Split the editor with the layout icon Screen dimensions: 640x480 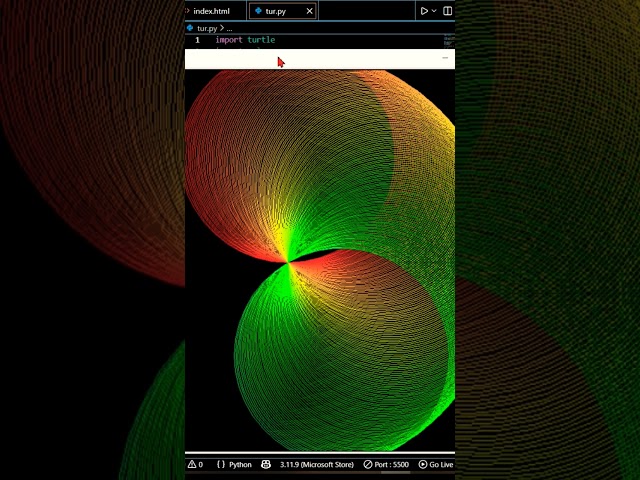(x=447, y=11)
